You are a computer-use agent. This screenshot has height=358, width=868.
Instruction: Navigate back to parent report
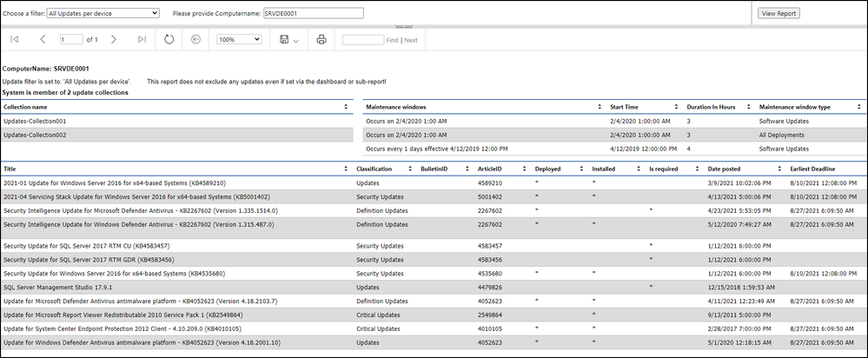pos(195,40)
